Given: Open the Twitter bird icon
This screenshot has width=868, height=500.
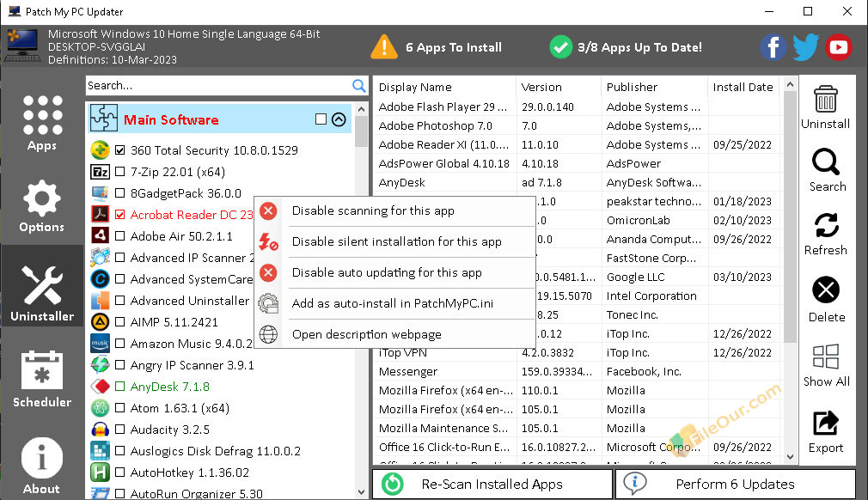Looking at the screenshot, I should (805, 47).
